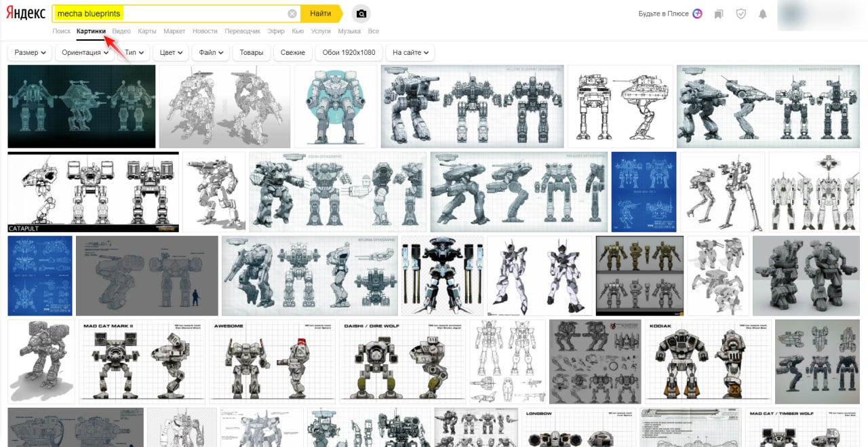Open the KODIAK mech thumbnail
Image resolution: width=868 pixels, height=447 pixels.
click(708, 361)
